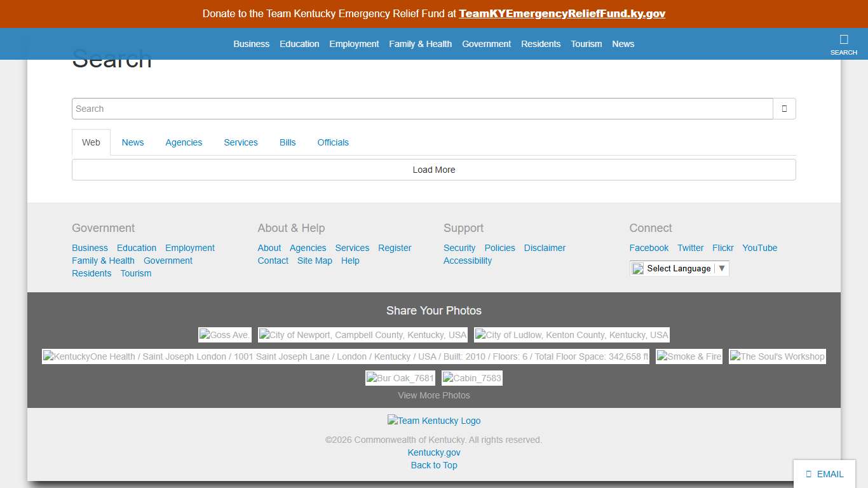Visit the YouTube link under Connect

coord(759,248)
